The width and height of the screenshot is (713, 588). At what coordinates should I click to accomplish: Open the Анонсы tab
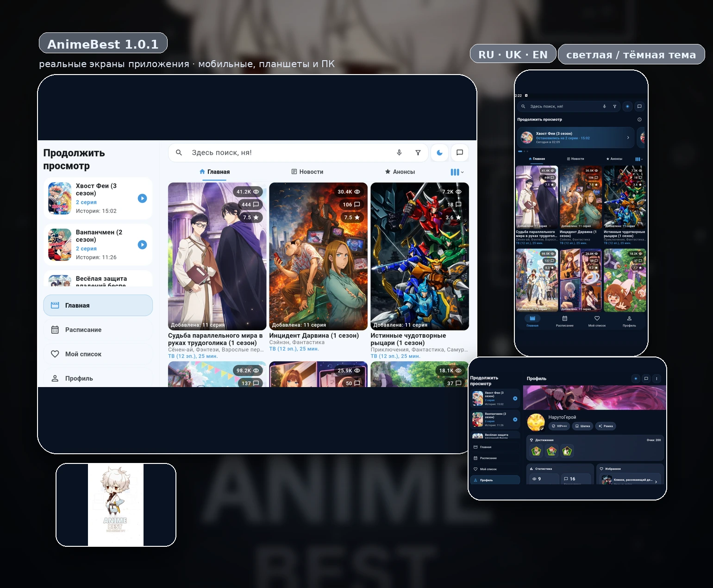400,172
